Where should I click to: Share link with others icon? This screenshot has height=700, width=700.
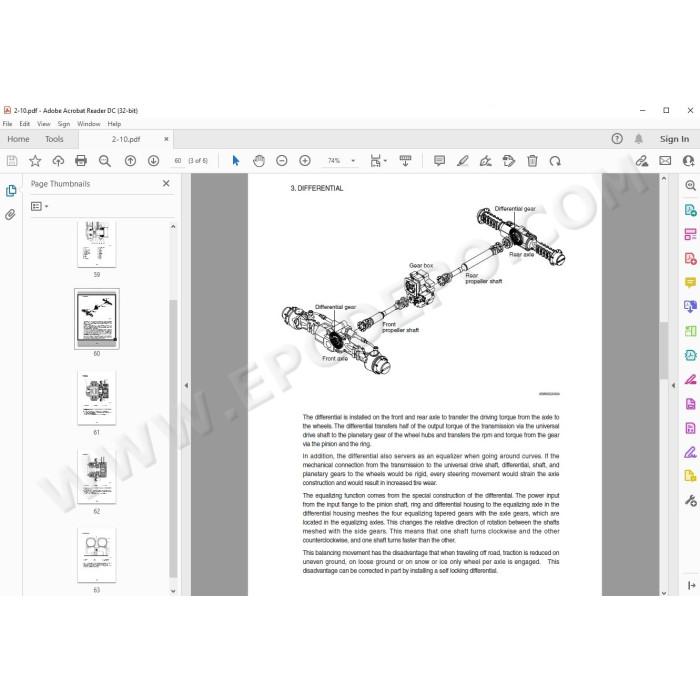tap(642, 161)
